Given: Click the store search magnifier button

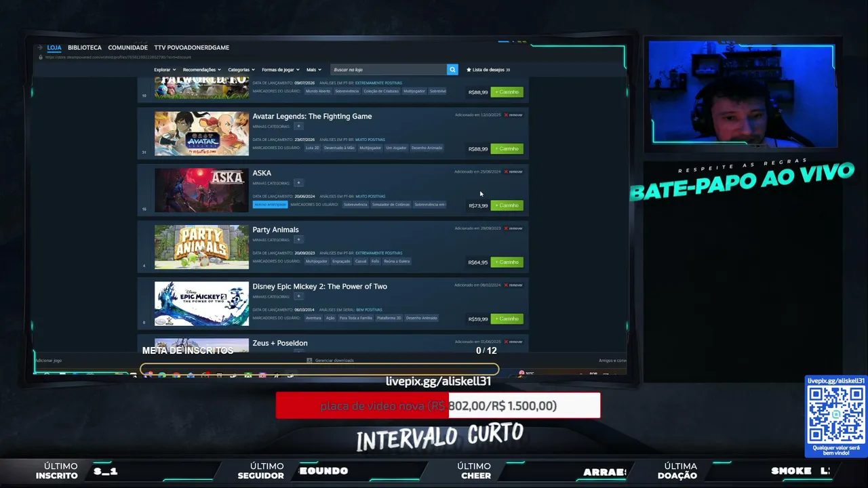Looking at the screenshot, I should point(452,69).
